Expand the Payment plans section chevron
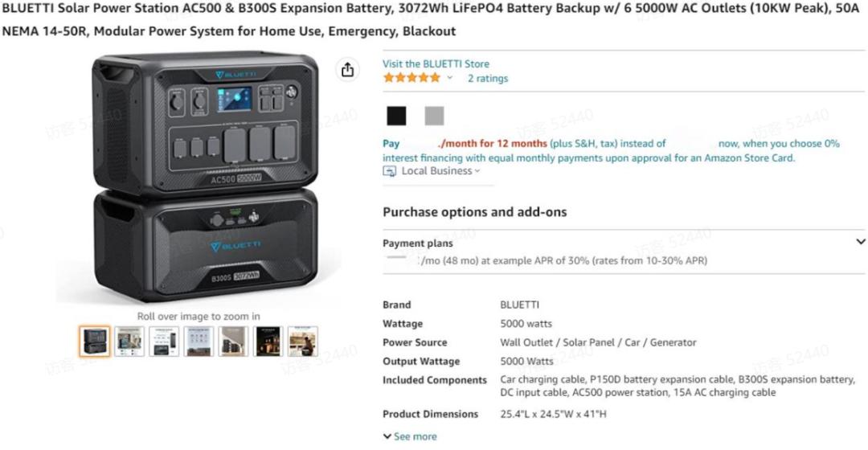This screenshot has width=868, height=450. point(860,241)
